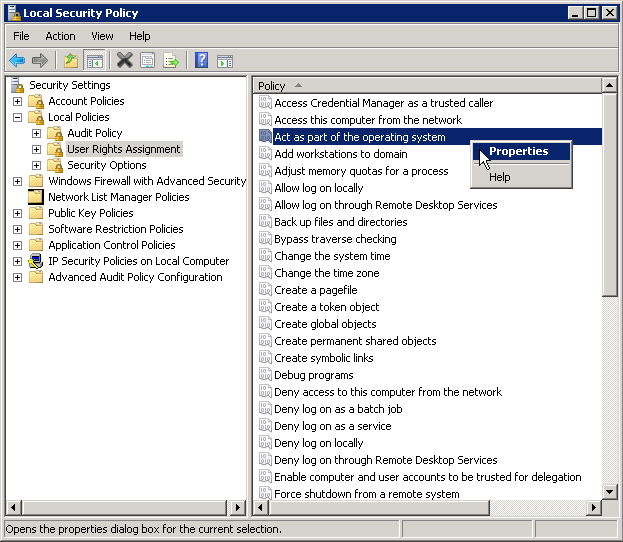This screenshot has width=623, height=542.
Task: Open the Action menu
Action: [60, 36]
